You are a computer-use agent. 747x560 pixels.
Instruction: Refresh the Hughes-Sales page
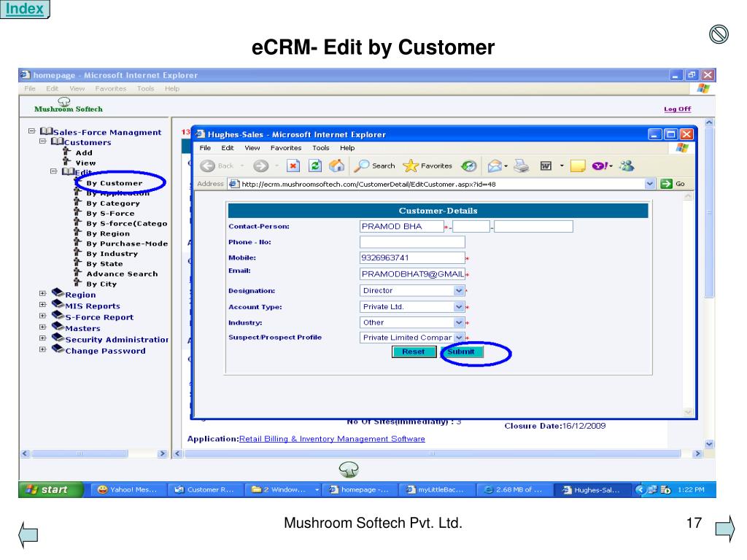(x=315, y=166)
